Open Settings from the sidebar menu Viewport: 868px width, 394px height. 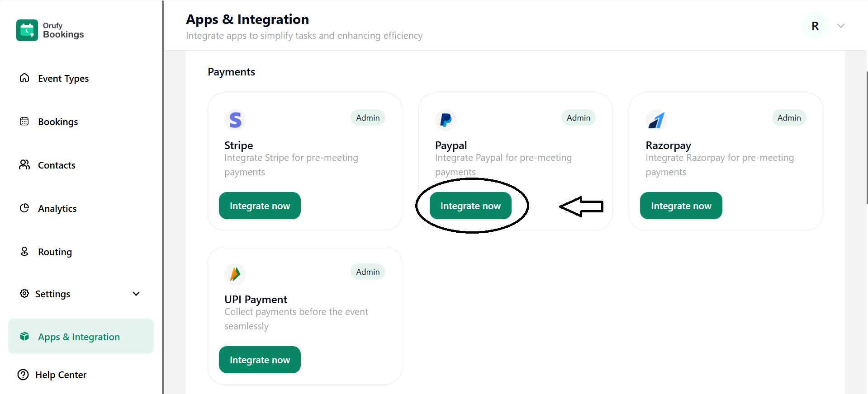coord(53,294)
